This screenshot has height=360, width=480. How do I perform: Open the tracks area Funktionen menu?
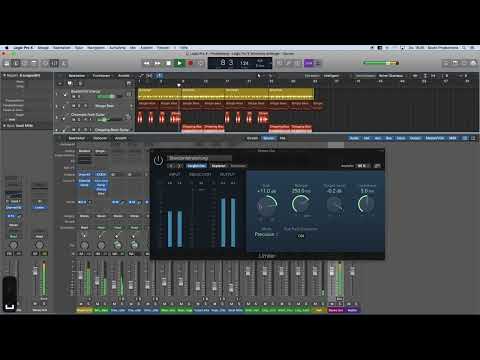tap(101, 76)
